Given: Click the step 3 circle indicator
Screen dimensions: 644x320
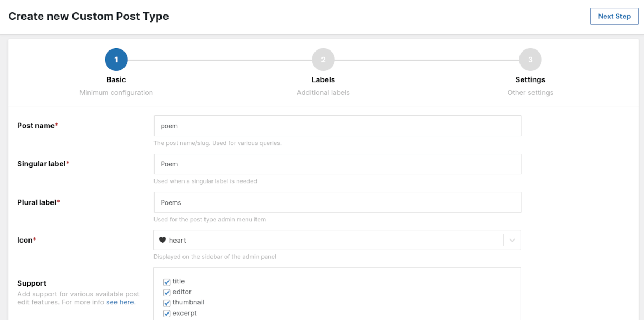Looking at the screenshot, I should point(530,60).
